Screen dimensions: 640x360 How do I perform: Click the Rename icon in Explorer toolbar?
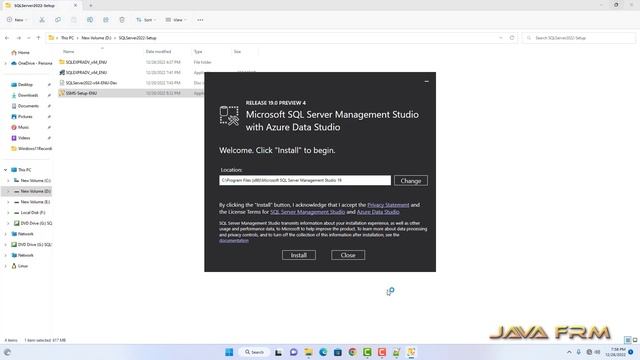[x=90, y=20]
